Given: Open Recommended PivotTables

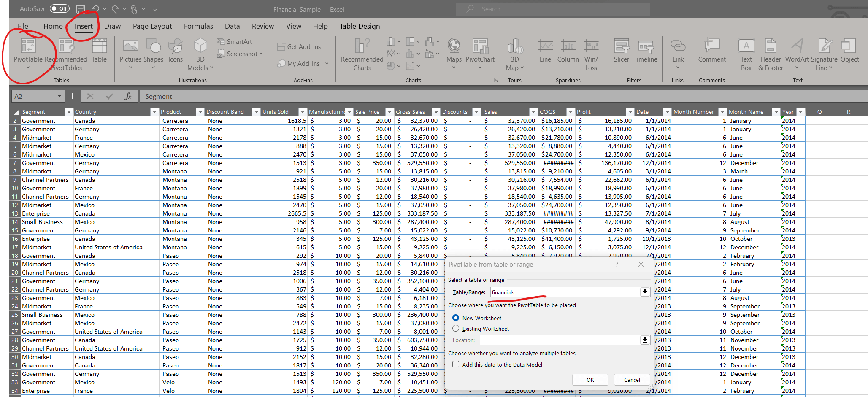Looking at the screenshot, I should point(66,54).
